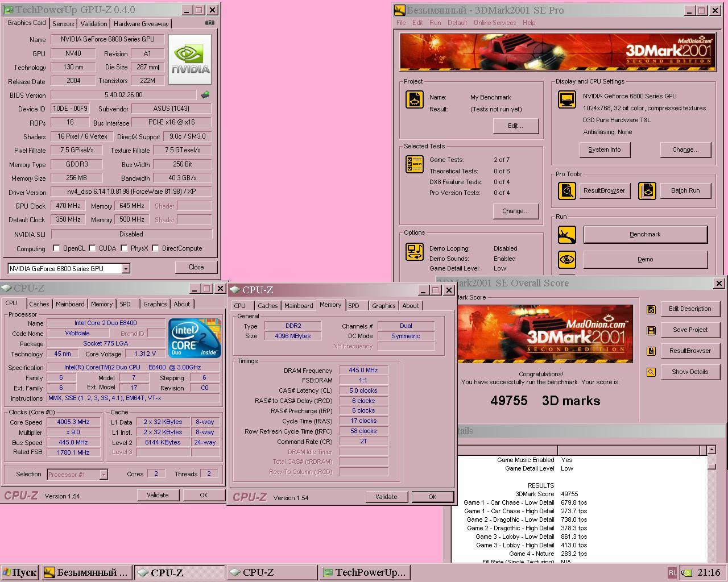Open the Sensors tab in GPU-Z
The height and width of the screenshot is (582, 728).
(63, 24)
